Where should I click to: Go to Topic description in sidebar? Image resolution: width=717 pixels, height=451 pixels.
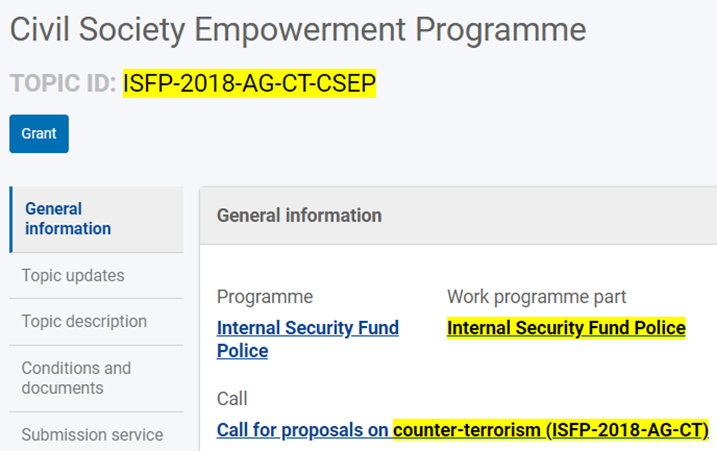coord(84,322)
